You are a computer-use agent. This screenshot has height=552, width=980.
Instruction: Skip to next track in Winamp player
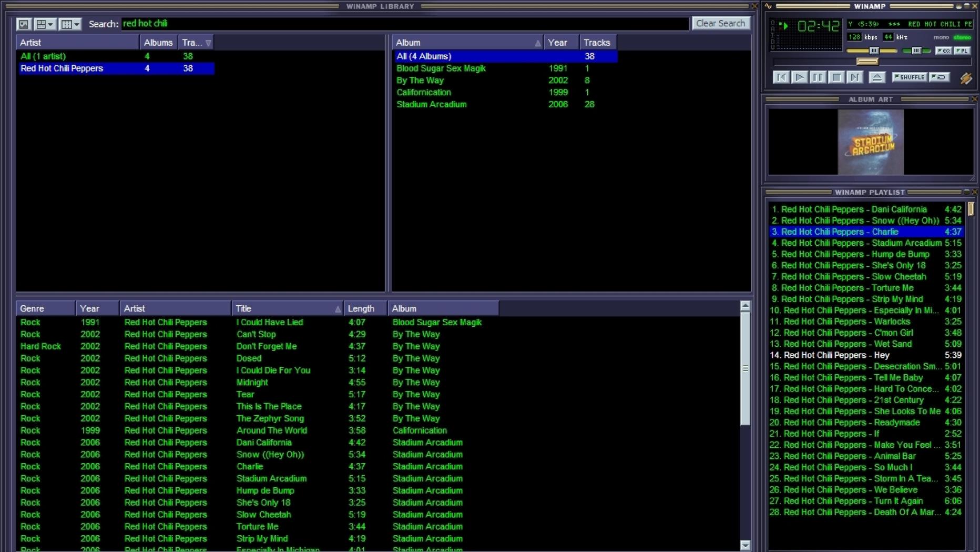(855, 77)
